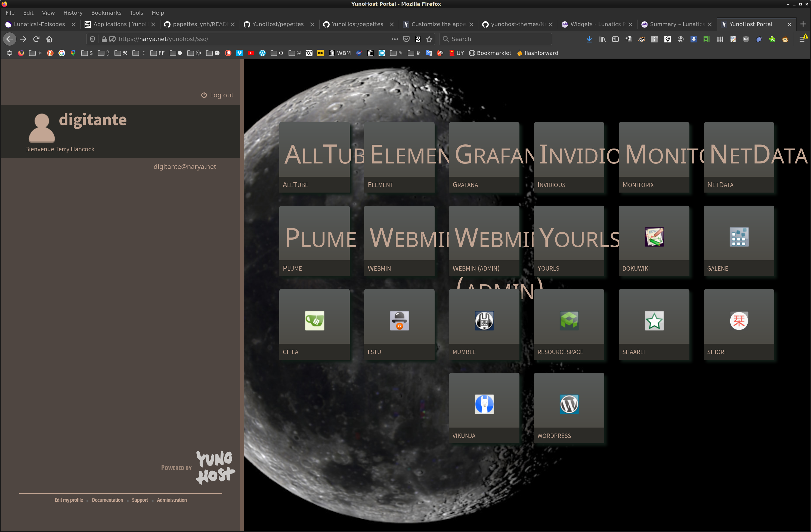Screen dimensions: 811x532
Task: Open the Bookmarks menu
Action: (106, 13)
